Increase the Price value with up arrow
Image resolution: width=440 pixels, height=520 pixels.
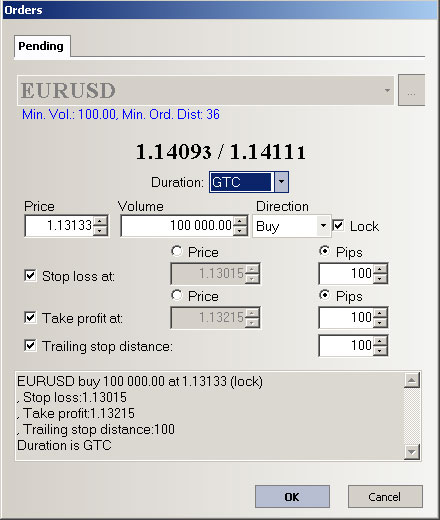pyautogui.click(x=100, y=221)
